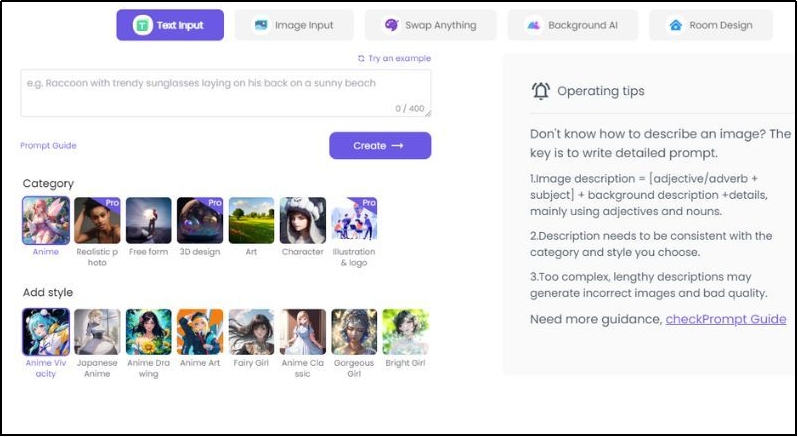
Task: Apply the Japanese Anime style
Action: [97, 332]
